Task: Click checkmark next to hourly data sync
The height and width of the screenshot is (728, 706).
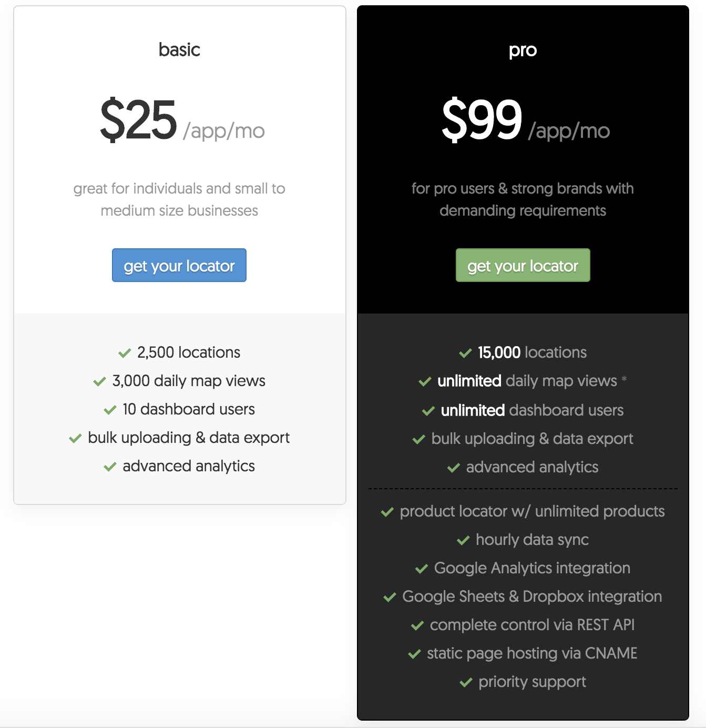Action: tap(463, 540)
